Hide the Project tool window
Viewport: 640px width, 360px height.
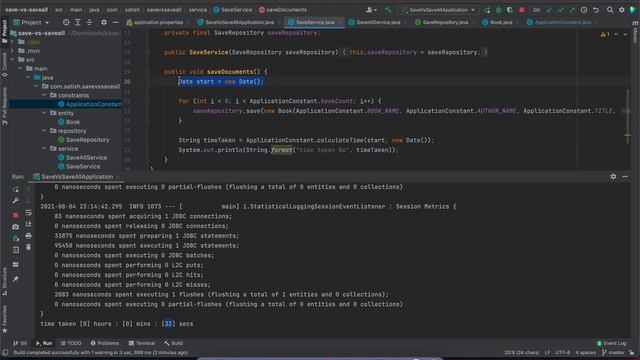[x=116, y=22]
